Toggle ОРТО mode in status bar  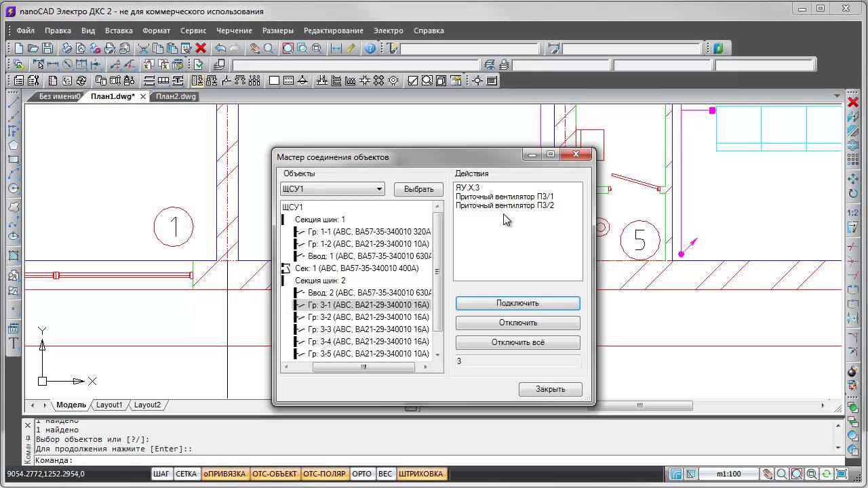coord(362,474)
